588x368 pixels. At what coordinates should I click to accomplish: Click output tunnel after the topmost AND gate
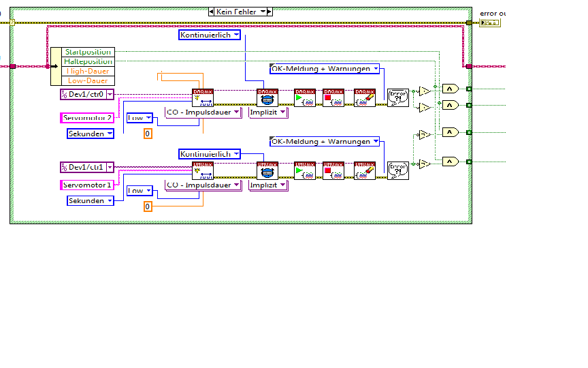click(469, 89)
